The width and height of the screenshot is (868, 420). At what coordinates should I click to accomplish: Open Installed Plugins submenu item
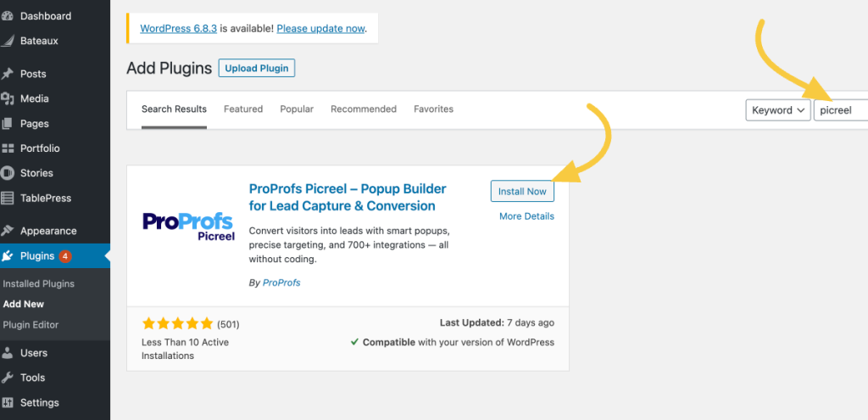[x=39, y=283]
